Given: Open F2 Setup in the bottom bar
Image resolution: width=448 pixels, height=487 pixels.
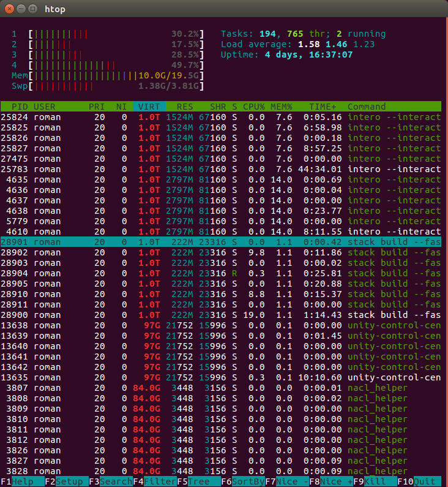Looking at the screenshot, I should 66,481.
